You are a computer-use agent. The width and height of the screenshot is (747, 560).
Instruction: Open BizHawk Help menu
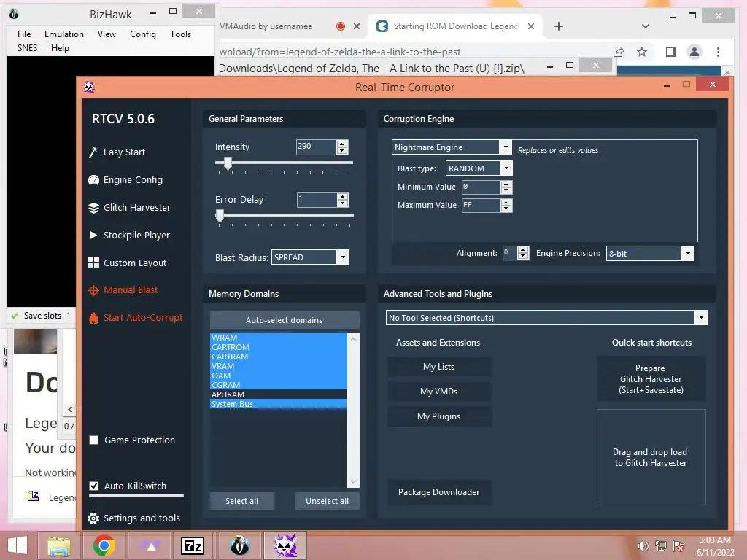(x=60, y=48)
